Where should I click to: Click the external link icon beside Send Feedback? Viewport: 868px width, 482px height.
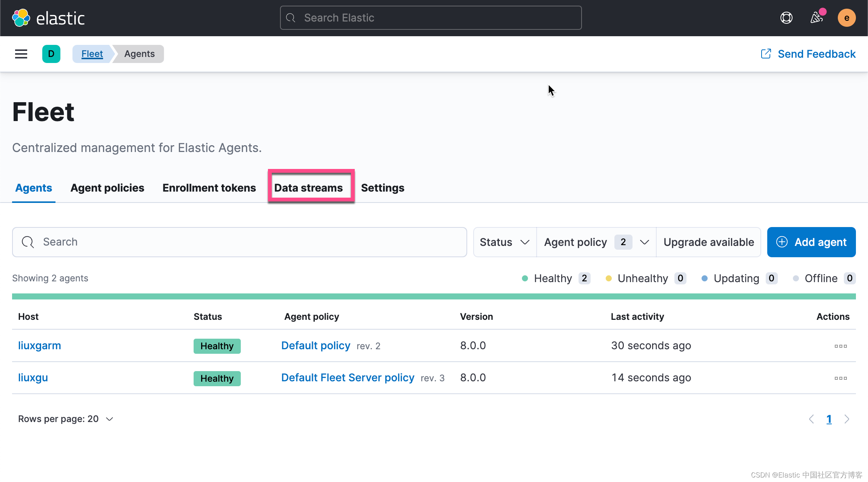click(x=766, y=54)
